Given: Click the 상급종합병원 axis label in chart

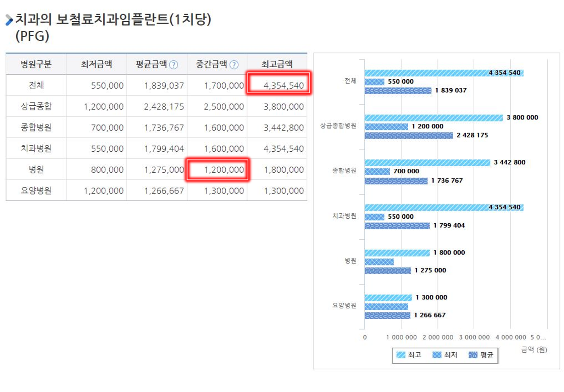Looking at the screenshot, I should (x=338, y=126).
